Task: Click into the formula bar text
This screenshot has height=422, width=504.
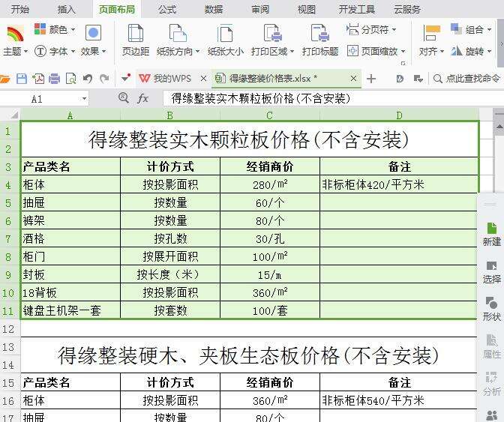Action: pyautogui.click(x=332, y=99)
